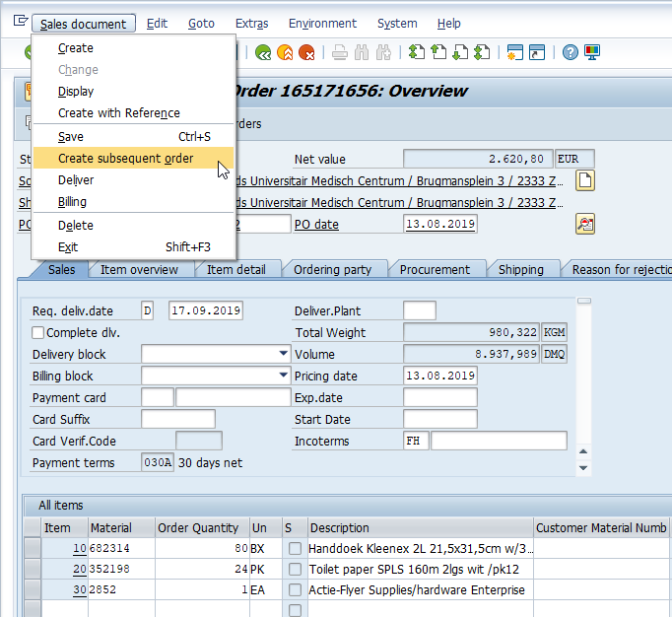This screenshot has width=672, height=617.
Task: Open the System menu
Action: pos(397,24)
